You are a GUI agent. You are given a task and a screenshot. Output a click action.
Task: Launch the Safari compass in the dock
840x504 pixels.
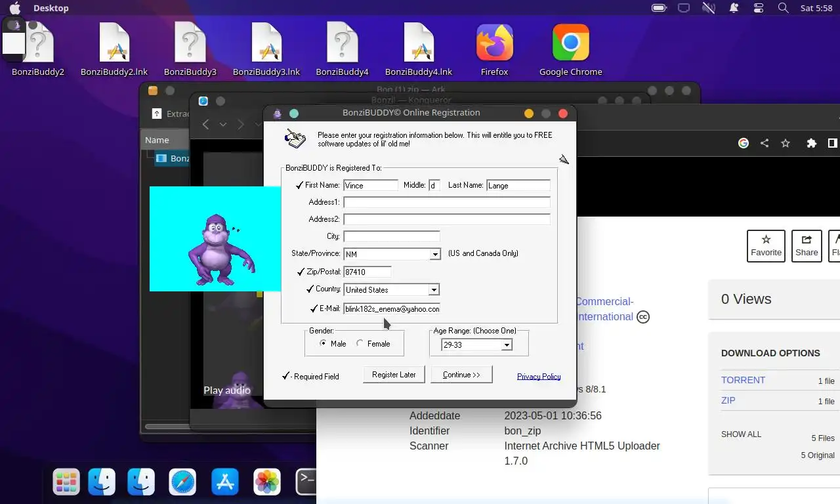point(182,482)
